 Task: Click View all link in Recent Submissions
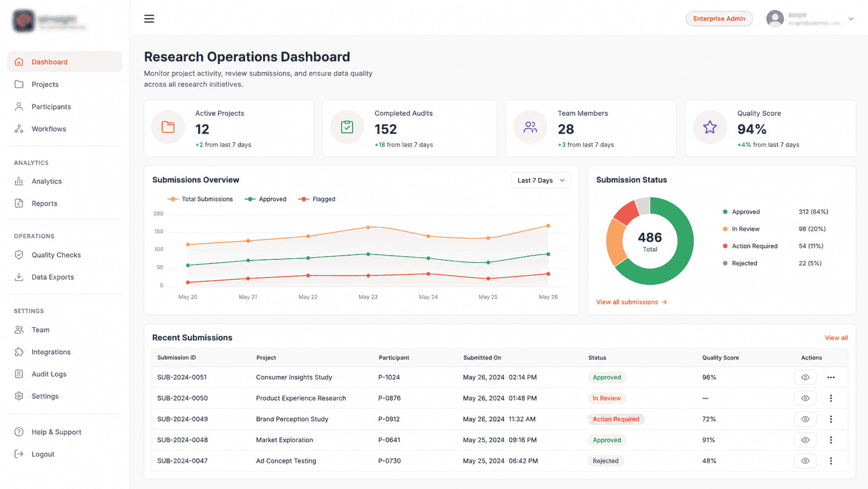tap(836, 338)
